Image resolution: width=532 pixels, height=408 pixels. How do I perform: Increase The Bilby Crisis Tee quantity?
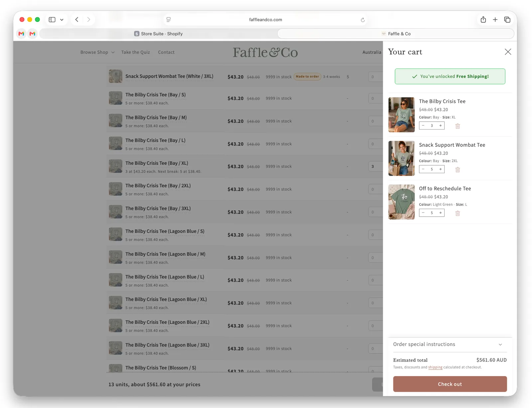pos(440,126)
